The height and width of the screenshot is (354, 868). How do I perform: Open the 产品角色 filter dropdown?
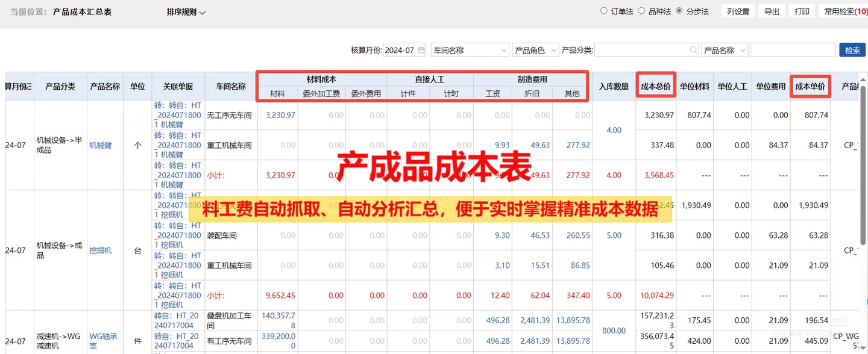click(x=535, y=51)
